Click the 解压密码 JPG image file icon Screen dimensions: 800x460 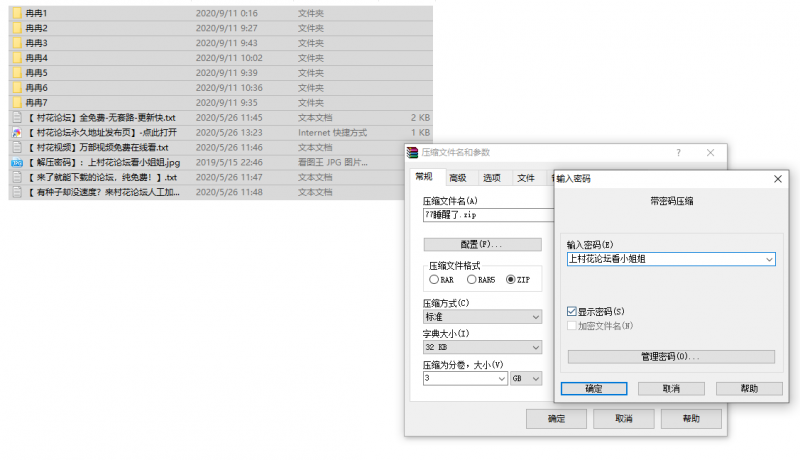pyautogui.click(x=16, y=162)
